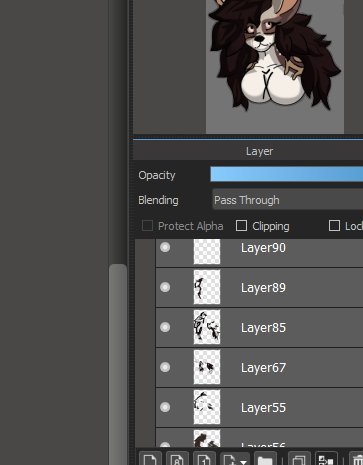This screenshot has height=465, width=363.
Task: Add a new color layer
Action: click(x=150, y=458)
